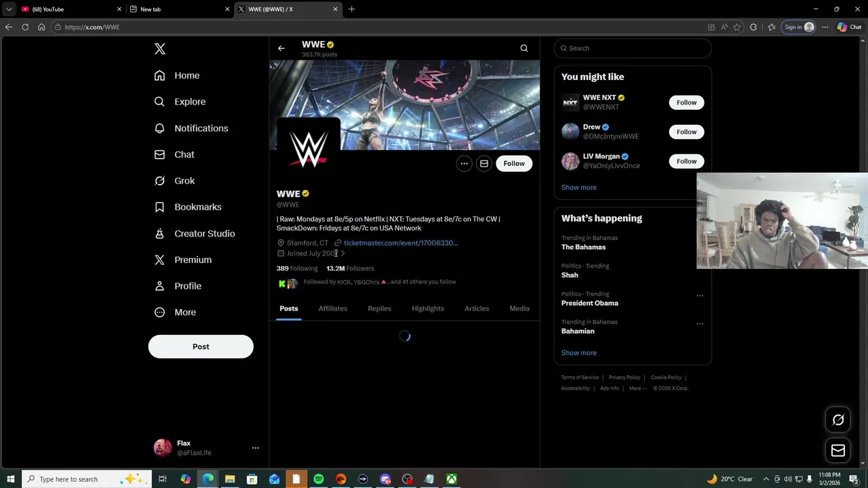Add page to favorites with star icon
Screen dimensions: 868x488
(737, 27)
